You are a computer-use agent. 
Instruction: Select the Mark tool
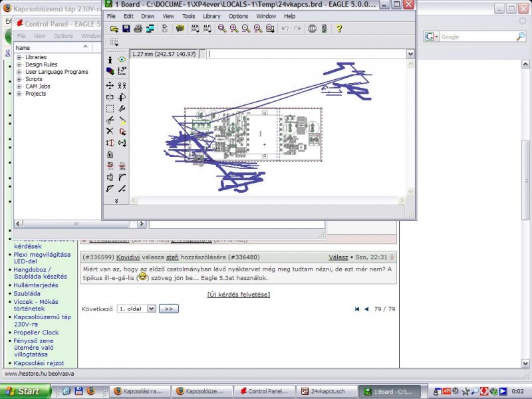[x=122, y=71]
